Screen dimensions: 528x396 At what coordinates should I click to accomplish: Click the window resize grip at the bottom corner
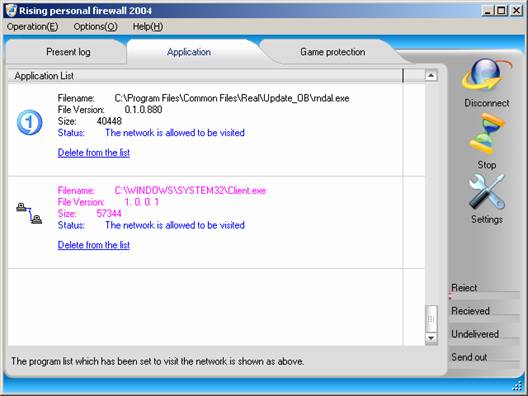point(517,385)
